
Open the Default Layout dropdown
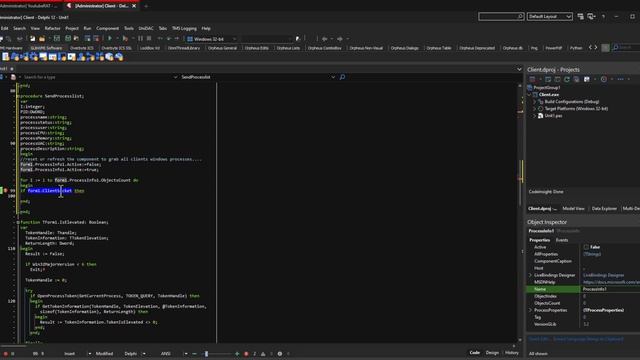pos(550,16)
